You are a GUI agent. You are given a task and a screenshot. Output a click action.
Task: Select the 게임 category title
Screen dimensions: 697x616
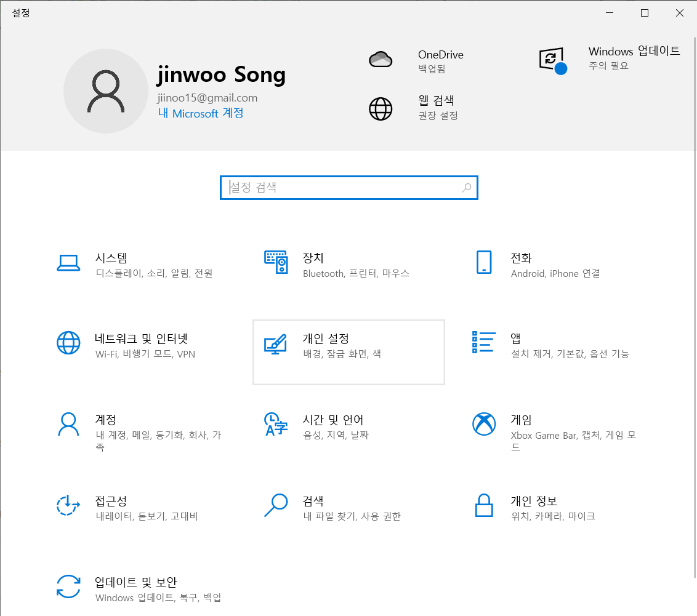pyautogui.click(x=521, y=420)
